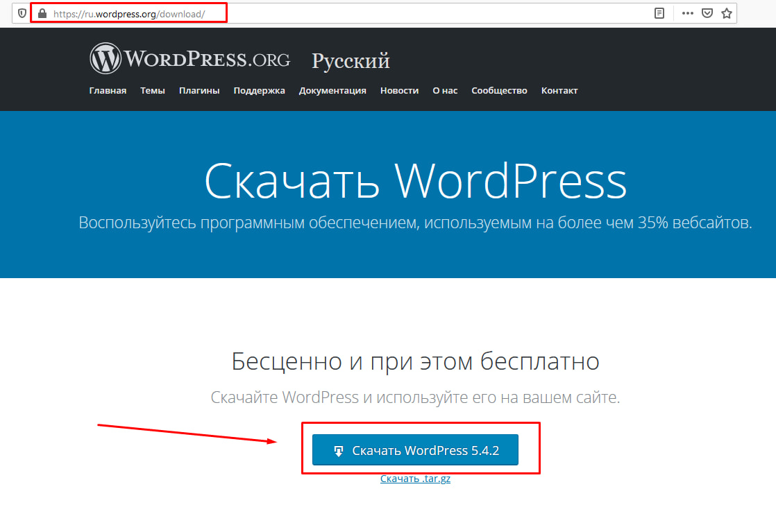Open the browser overflow menu
The width and height of the screenshot is (776, 532).
(687, 12)
